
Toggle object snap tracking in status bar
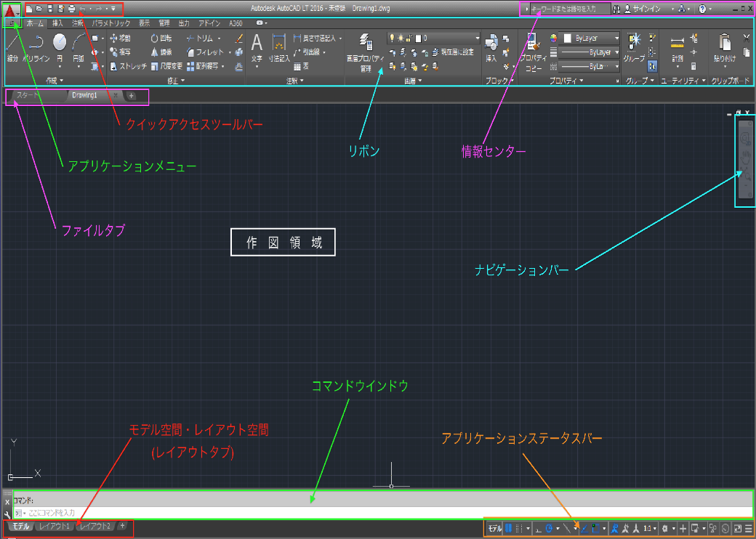pos(584,528)
